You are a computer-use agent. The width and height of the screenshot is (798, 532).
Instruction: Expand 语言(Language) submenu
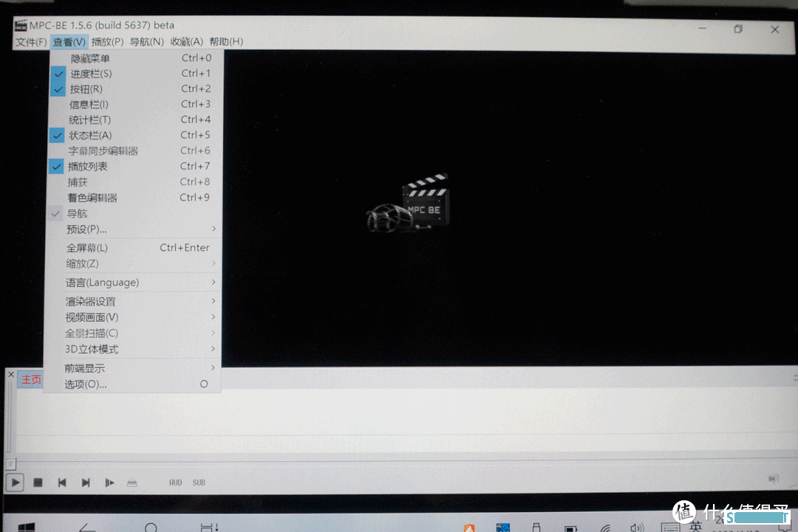(x=133, y=282)
